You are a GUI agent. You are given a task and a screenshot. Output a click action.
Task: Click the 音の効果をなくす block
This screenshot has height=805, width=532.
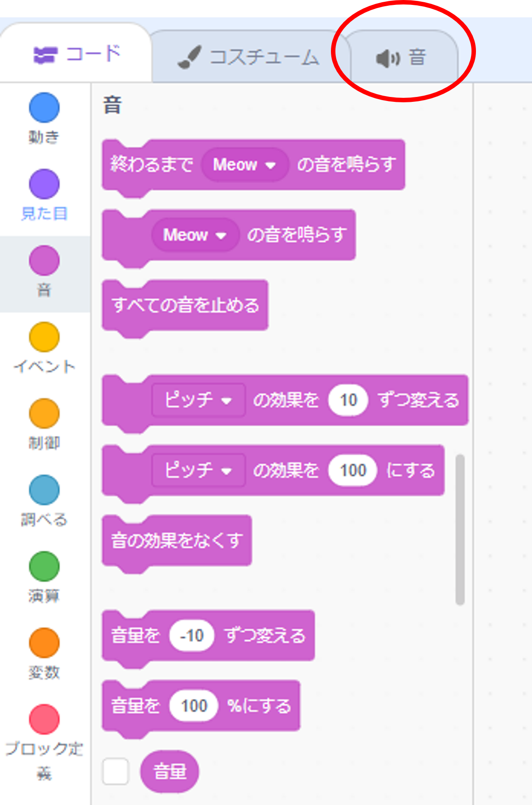coord(177,541)
